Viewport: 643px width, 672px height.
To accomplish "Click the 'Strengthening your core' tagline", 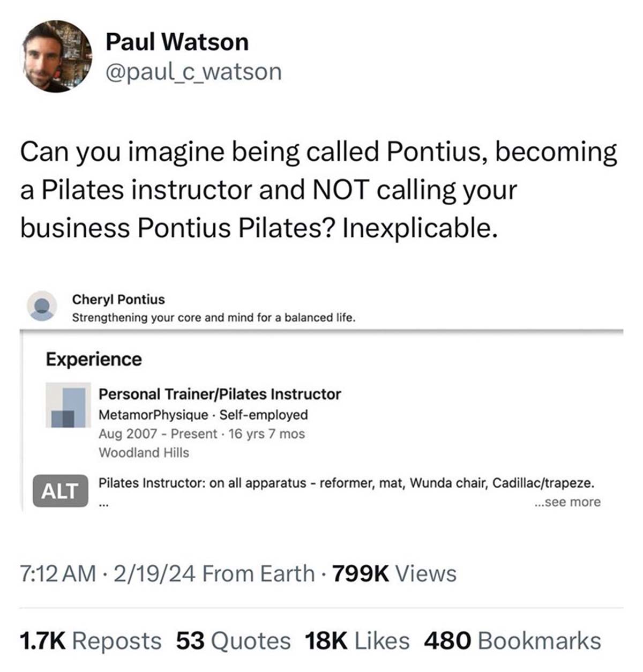I will [x=213, y=317].
